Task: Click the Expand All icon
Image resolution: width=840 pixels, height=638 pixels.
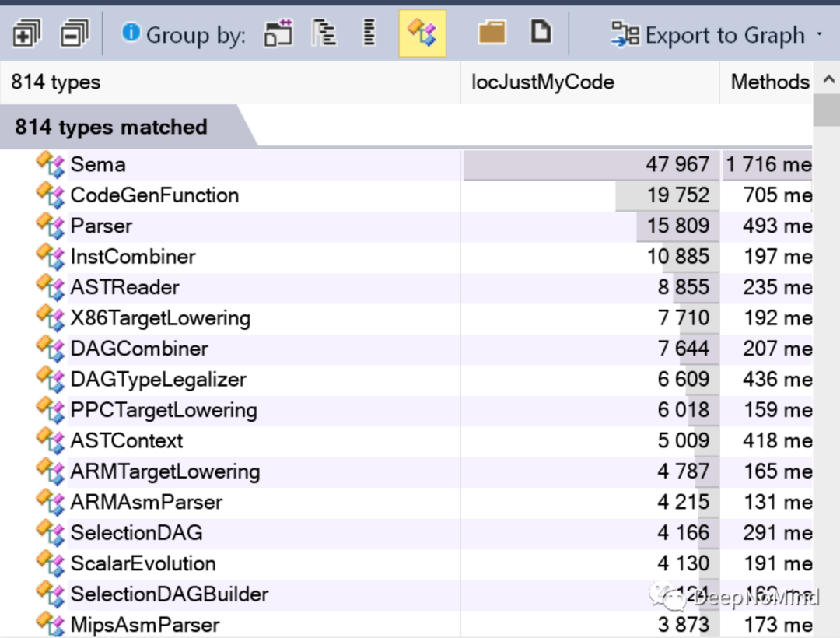Action: [x=26, y=33]
